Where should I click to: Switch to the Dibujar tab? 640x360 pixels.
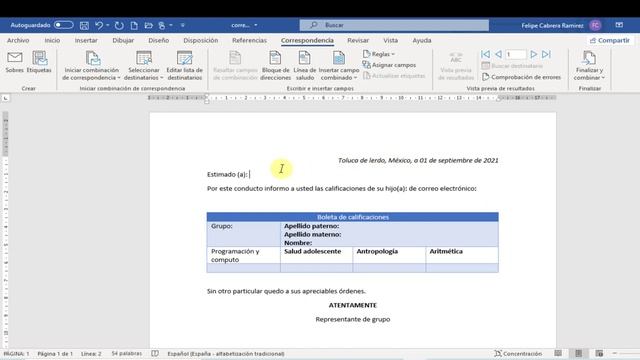point(123,40)
